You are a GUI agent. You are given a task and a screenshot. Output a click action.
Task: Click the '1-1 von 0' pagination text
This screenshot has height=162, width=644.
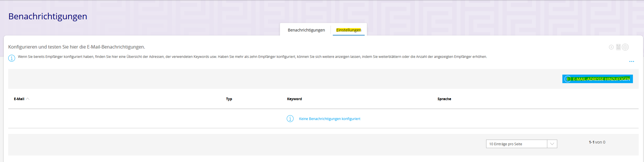click(597, 142)
